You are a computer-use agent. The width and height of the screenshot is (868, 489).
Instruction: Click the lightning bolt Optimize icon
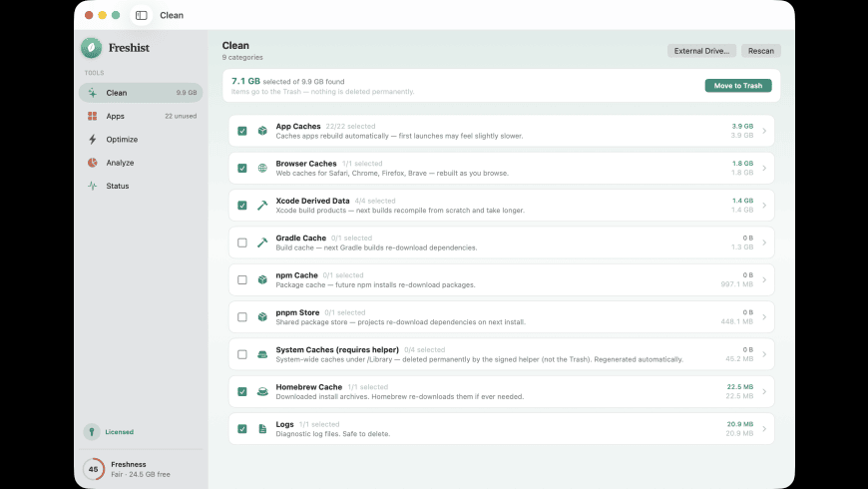pyautogui.click(x=93, y=139)
